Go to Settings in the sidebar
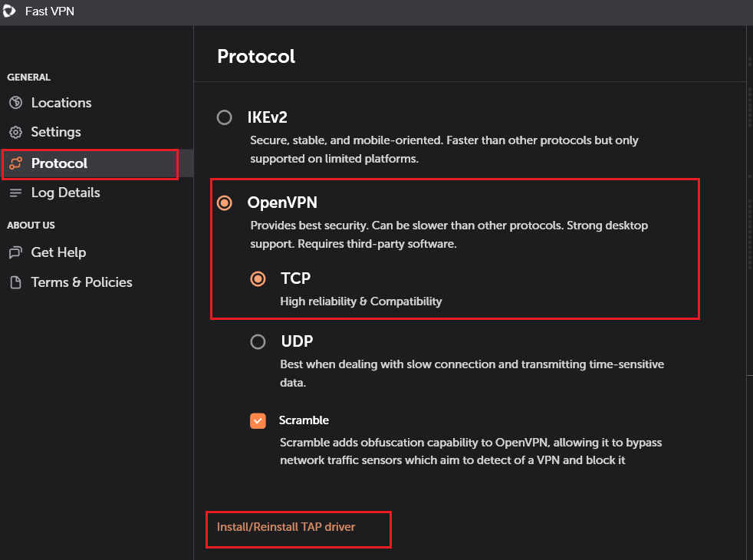 [56, 132]
